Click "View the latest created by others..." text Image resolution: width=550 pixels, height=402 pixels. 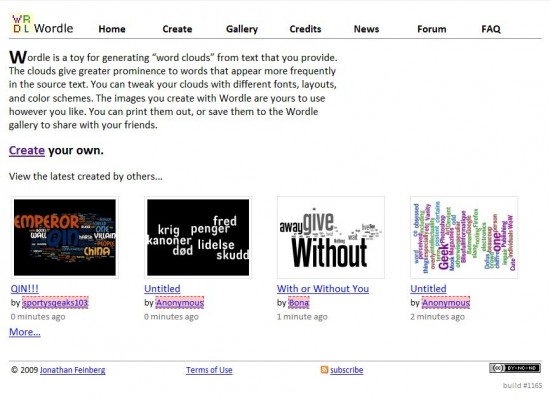tap(86, 176)
